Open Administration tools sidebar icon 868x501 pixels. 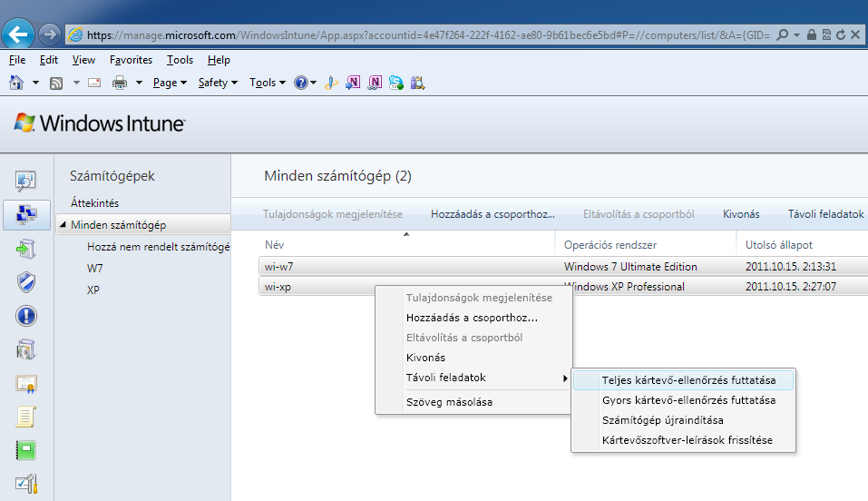tap(26, 484)
